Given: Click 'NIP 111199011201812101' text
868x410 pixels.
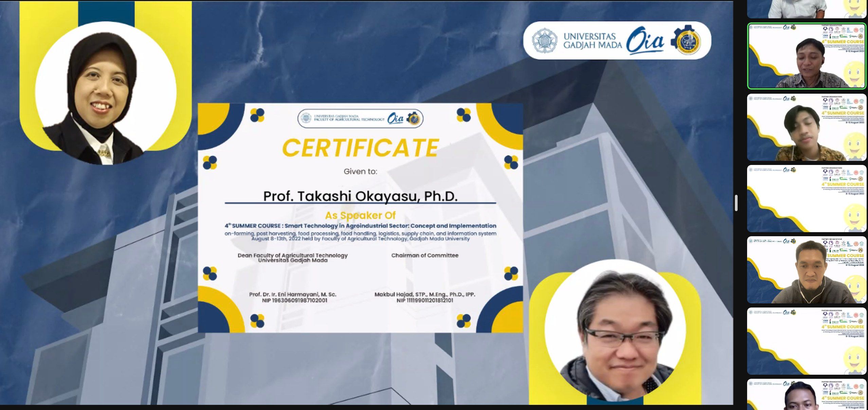Looking at the screenshot, I should click(x=425, y=300).
